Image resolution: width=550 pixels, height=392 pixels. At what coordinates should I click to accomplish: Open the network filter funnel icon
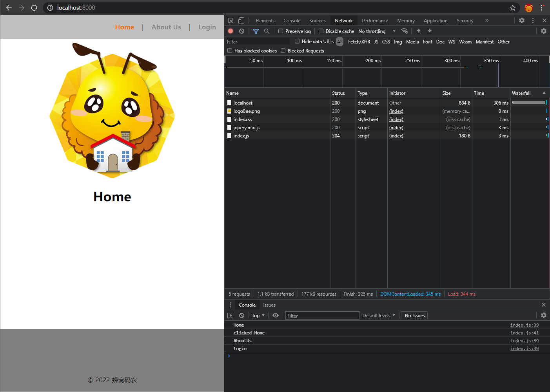[256, 31]
